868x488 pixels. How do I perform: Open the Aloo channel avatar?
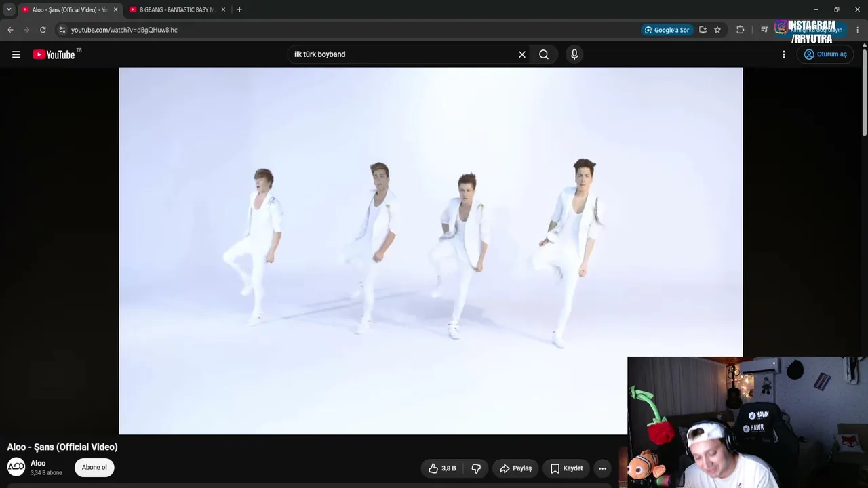click(16, 467)
